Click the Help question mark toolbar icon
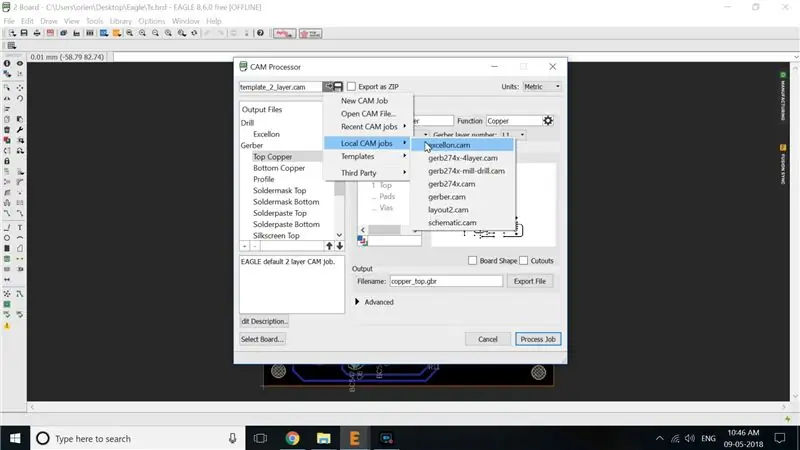This screenshot has height=450, width=800. [260, 33]
